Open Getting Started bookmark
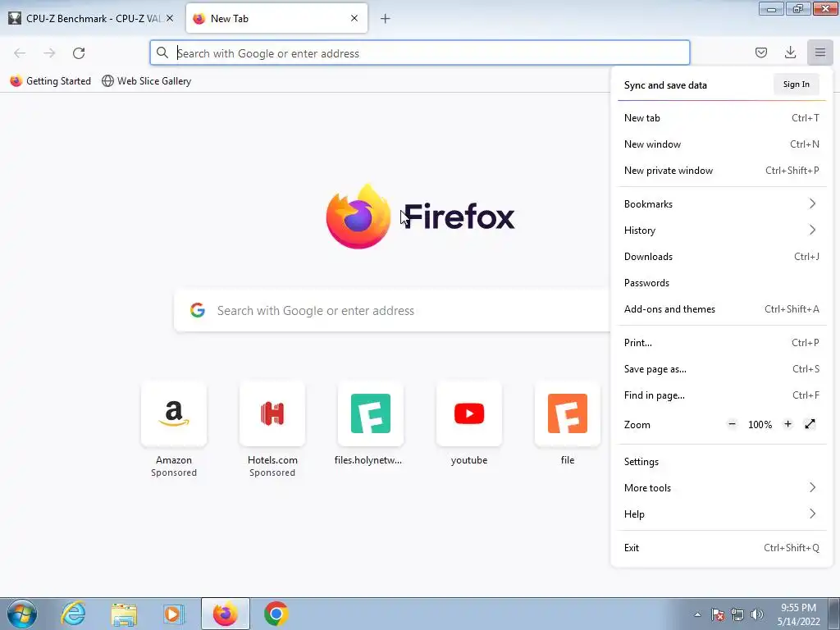The height and width of the screenshot is (630, 840). pos(51,81)
